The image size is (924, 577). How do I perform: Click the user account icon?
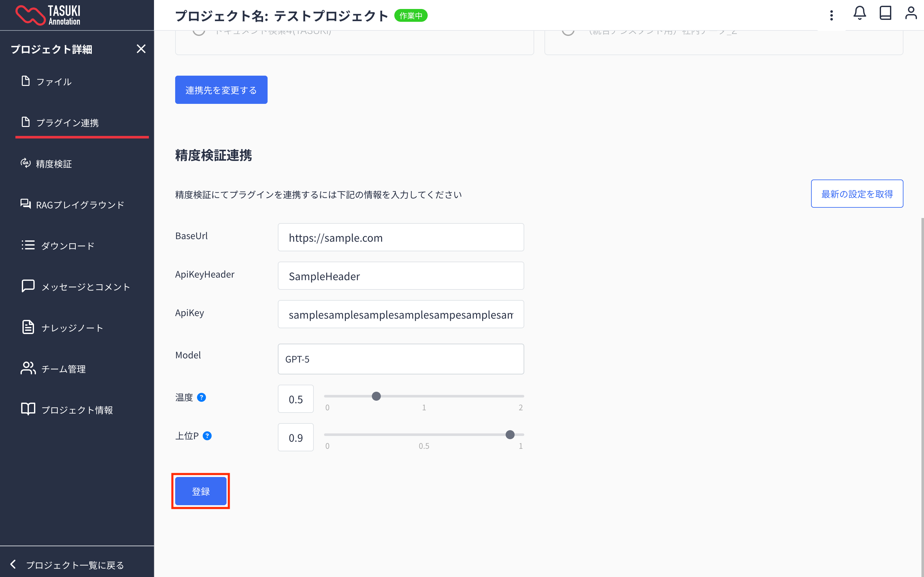[911, 13]
